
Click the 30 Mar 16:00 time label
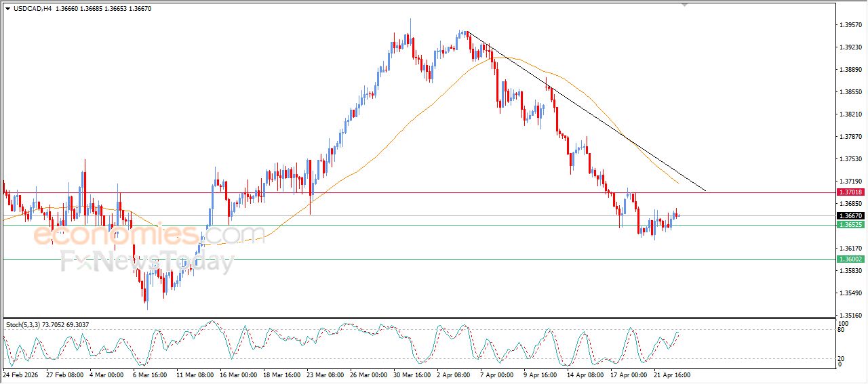tap(412, 375)
